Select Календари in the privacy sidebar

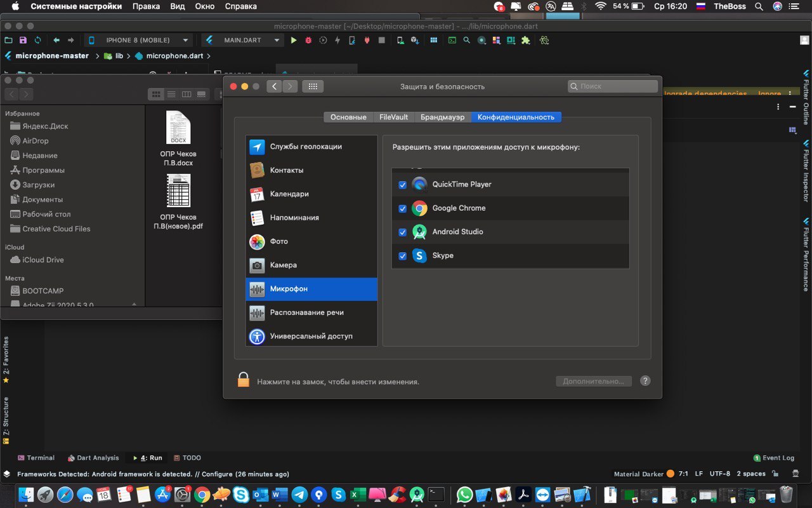click(311, 194)
